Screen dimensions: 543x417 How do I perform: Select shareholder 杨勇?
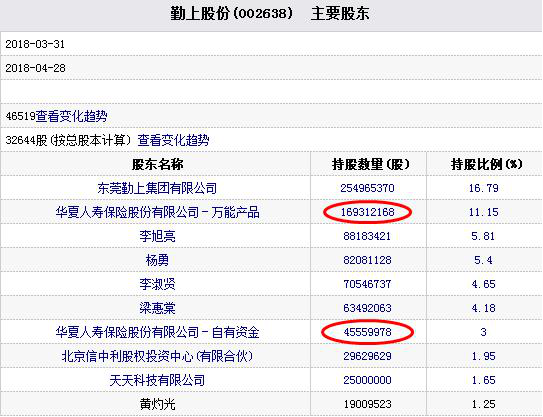157,260
